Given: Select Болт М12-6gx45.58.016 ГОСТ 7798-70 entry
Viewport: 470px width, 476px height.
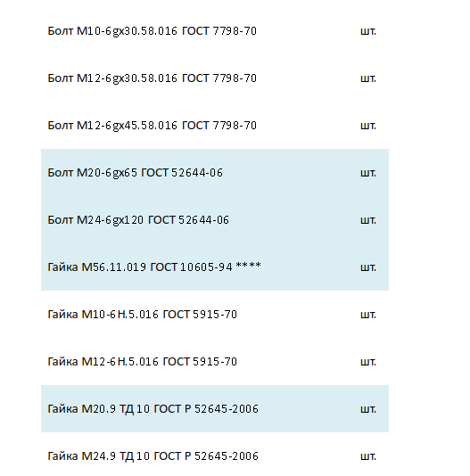Looking at the screenshot, I should (215, 126).
